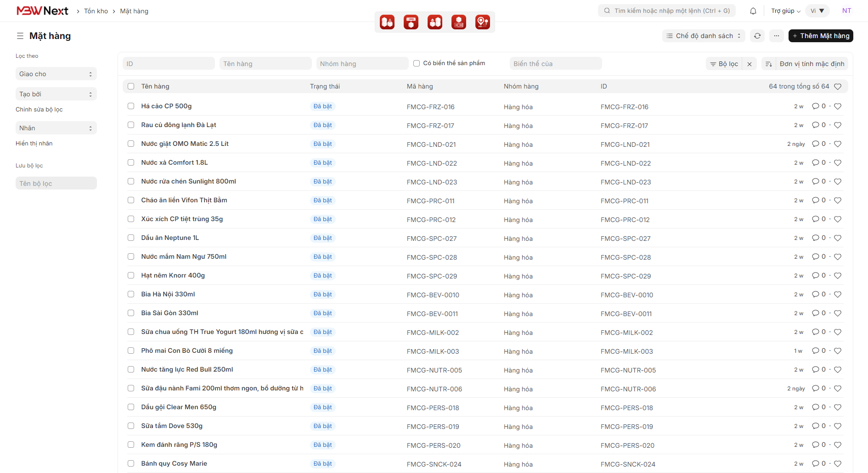Open the three-dots more options menu
This screenshot has height=473, width=868.
pyautogui.click(x=777, y=36)
